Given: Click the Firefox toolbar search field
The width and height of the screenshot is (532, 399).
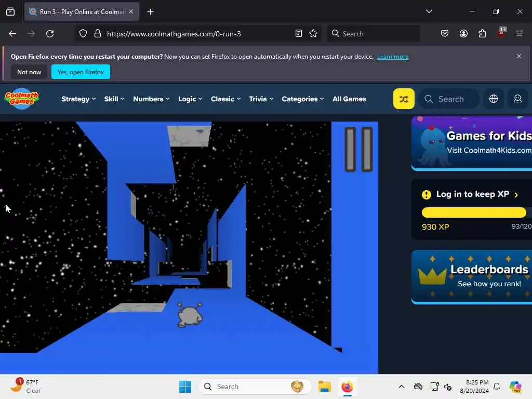Looking at the screenshot, I should point(373,34).
